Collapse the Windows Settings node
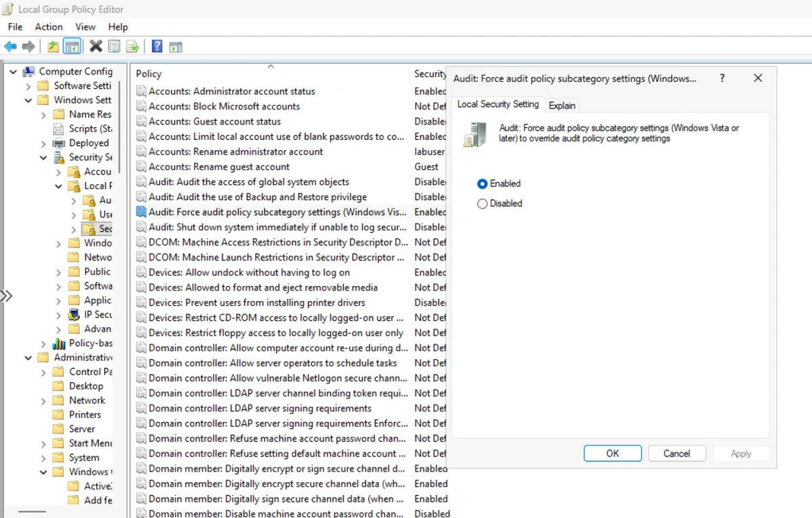This screenshot has height=518, width=812. click(x=28, y=100)
